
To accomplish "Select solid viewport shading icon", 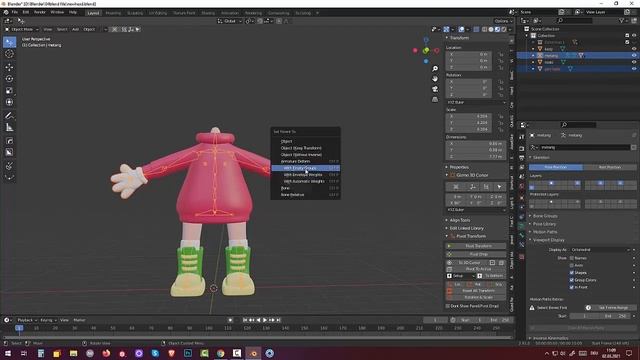I will tap(491, 29).
